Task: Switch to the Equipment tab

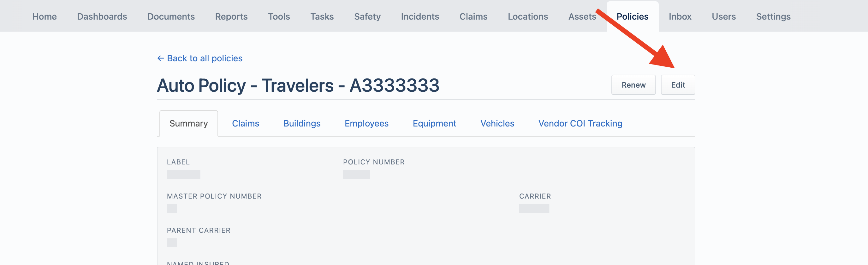Action: pyautogui.click(x=434, y=124)
